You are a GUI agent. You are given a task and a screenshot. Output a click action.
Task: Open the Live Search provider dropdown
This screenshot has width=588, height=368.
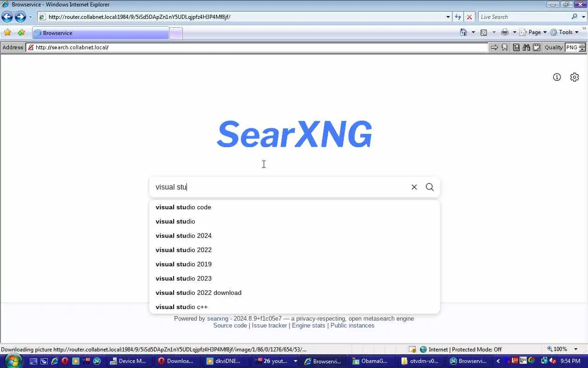pos(582,17)
